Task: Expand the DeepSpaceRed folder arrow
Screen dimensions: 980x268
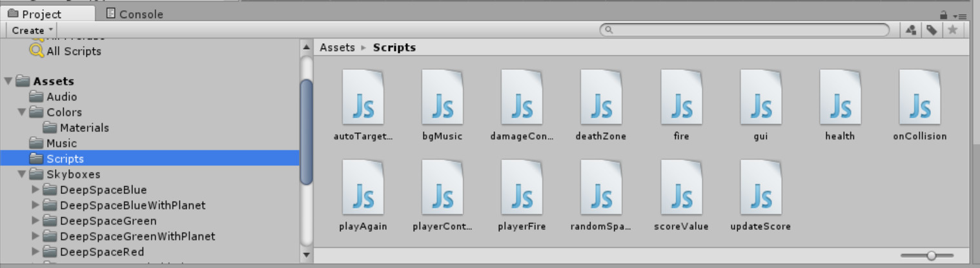Action: [36, 252]
